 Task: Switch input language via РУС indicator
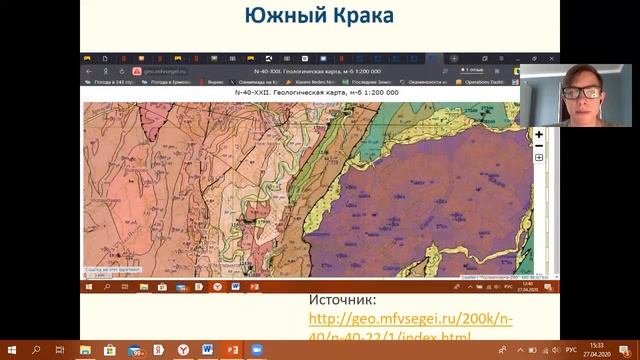click(571, 350)
